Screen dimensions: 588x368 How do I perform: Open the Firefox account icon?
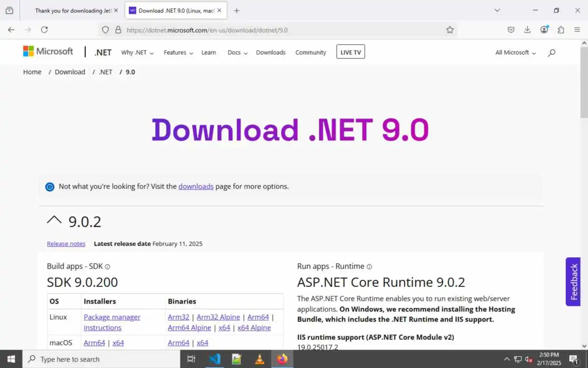(x=544, y=29)
